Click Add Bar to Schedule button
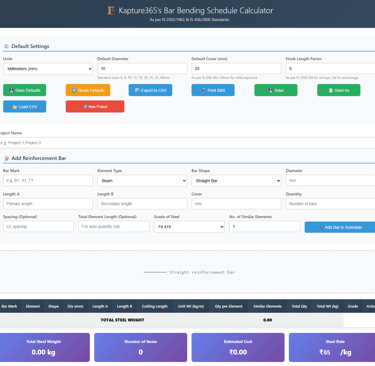The image size is (375, 366). pos(340,227)
